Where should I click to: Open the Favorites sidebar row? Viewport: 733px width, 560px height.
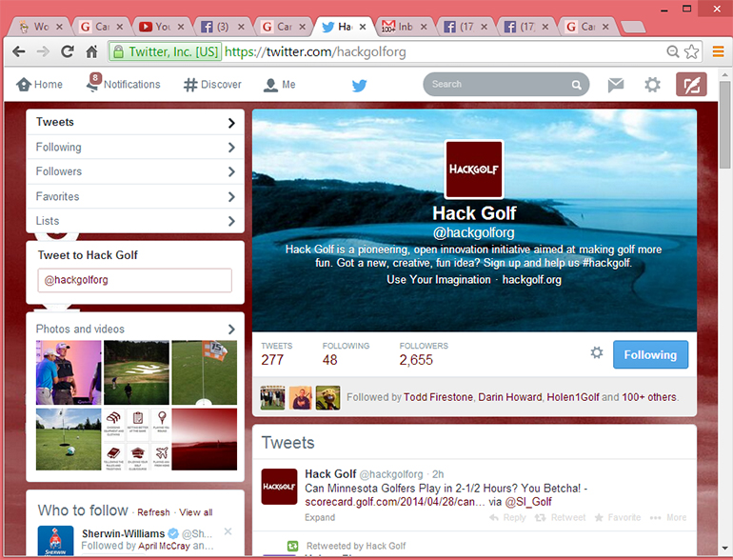(x=135, y=196)
